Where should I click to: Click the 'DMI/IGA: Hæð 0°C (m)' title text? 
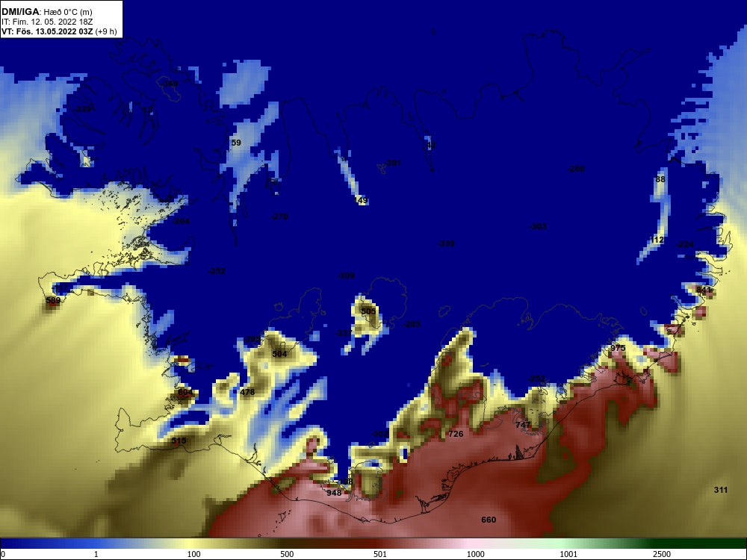tap(46, 12)
